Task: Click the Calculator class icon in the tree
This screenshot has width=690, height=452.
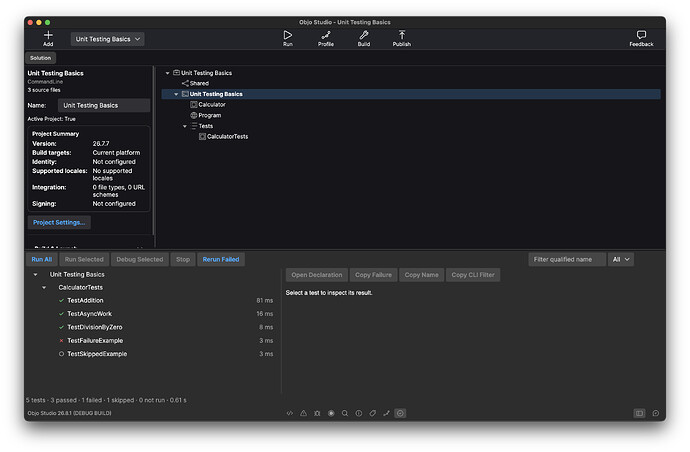Action: (x=193, y=104)
